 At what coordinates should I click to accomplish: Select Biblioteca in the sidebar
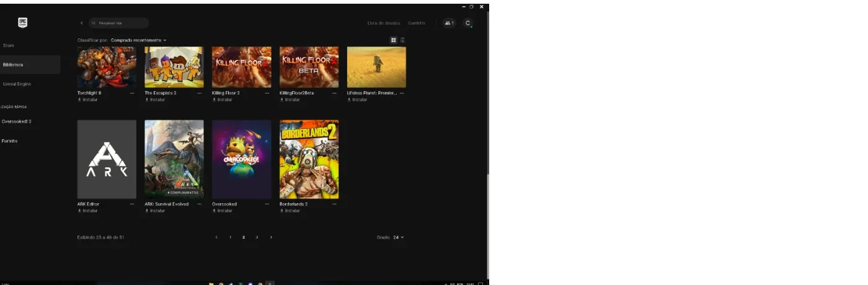30,64
